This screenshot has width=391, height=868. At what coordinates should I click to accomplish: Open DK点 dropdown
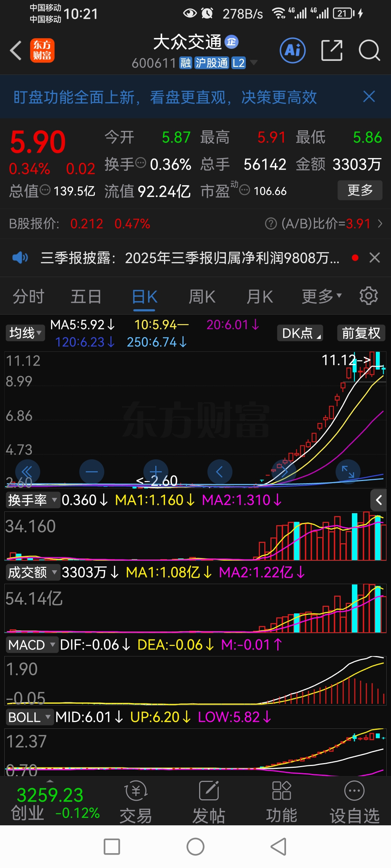300,333
